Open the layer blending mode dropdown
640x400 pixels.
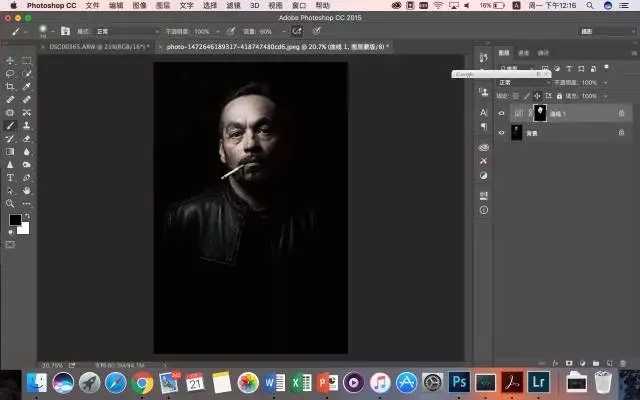(x=524, y=82)
